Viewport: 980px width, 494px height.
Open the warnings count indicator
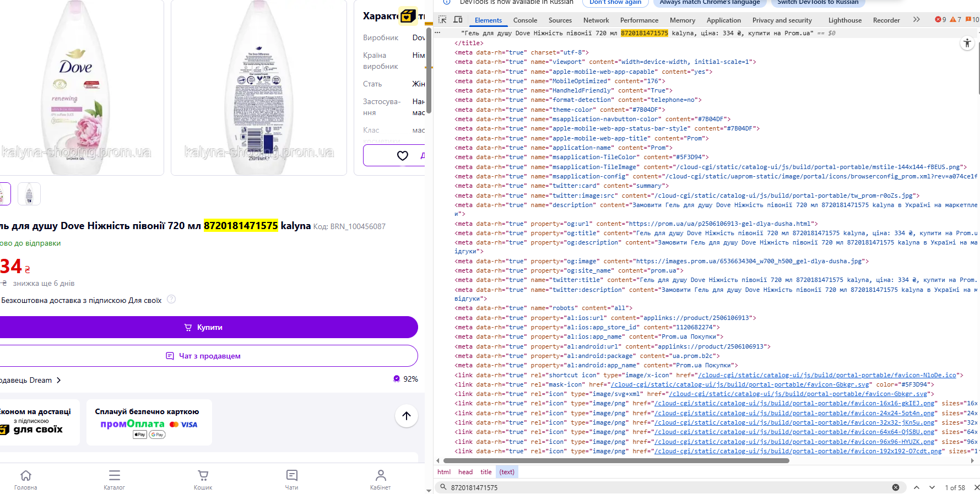pyautogui.click(x=956, y=20)
